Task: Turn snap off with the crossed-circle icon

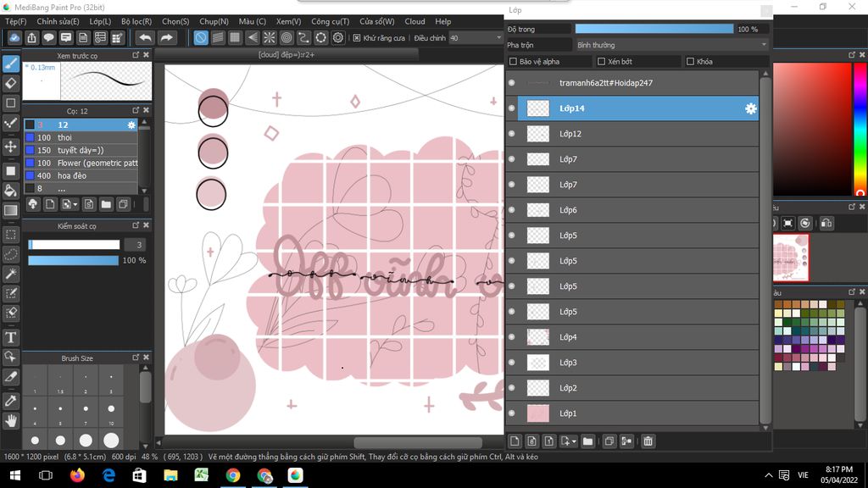Action: point(201,37)
